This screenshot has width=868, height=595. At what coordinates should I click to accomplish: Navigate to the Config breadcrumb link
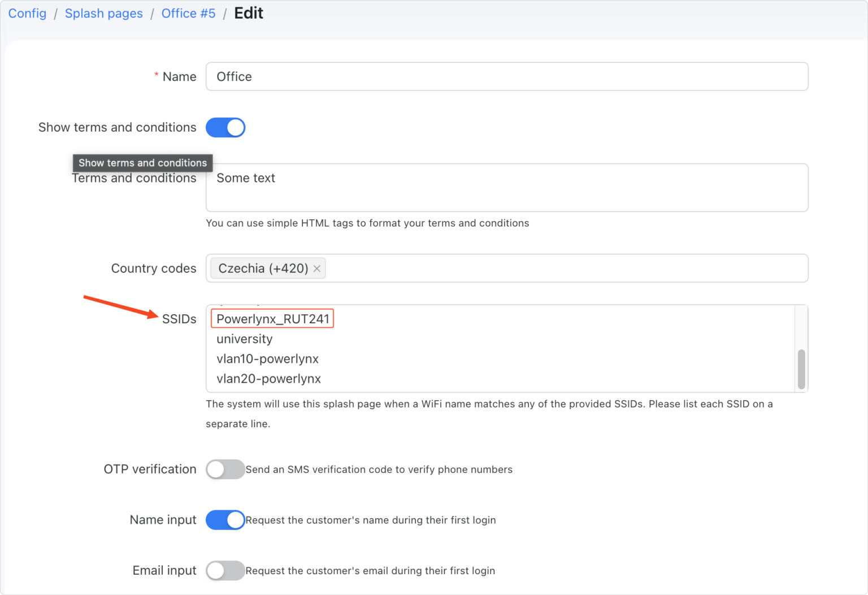[x=27, y=13]
